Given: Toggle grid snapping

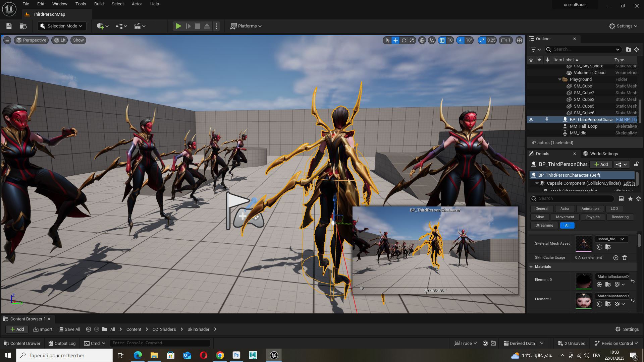Looking at the screenshot, I should tap(442, 40).
